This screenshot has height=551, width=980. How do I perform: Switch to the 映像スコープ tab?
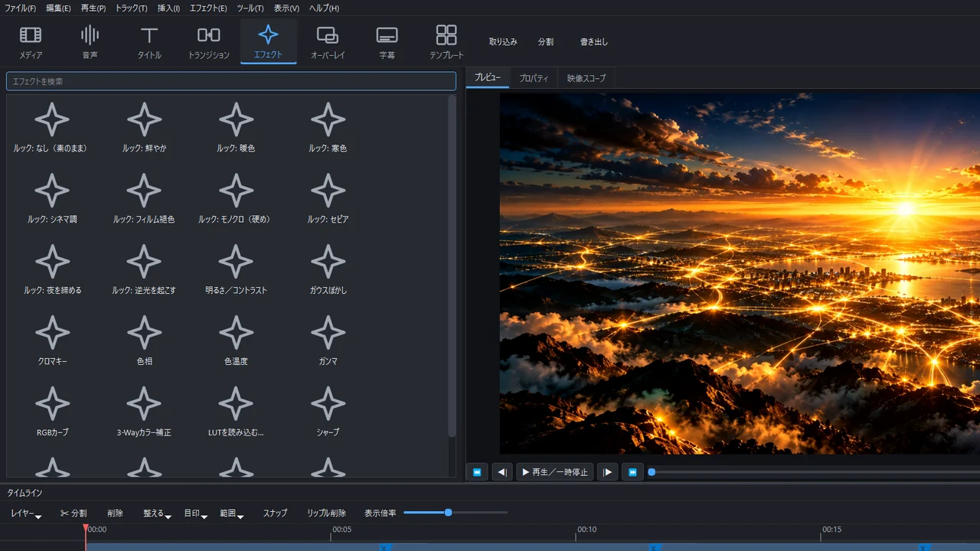[586, 78]
